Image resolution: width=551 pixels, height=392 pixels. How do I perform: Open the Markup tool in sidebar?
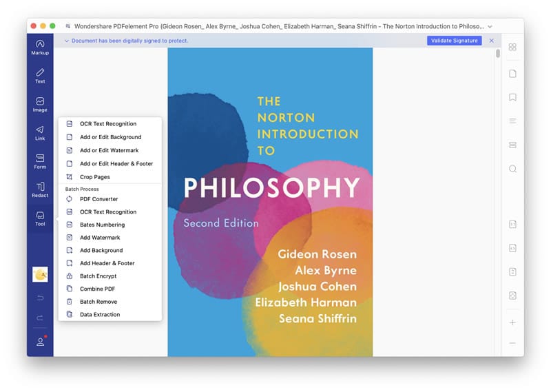tap(40, 48)
